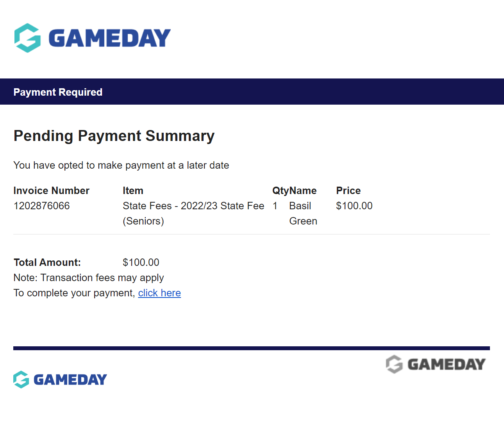This screenshot has height=424, width=504.
Task: Select the Pending Payment Summary heading
Action: (114, 136)
